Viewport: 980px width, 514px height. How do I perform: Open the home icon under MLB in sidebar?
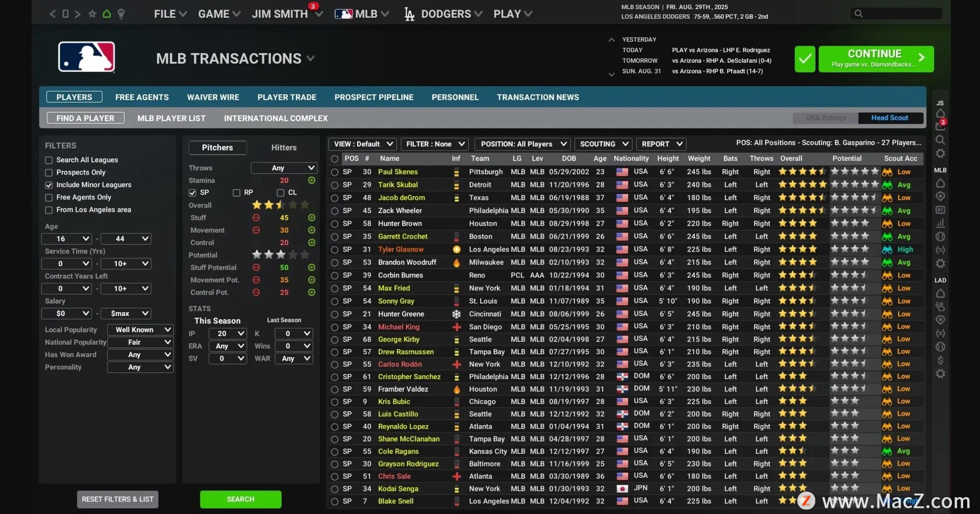tap(940, 183)
